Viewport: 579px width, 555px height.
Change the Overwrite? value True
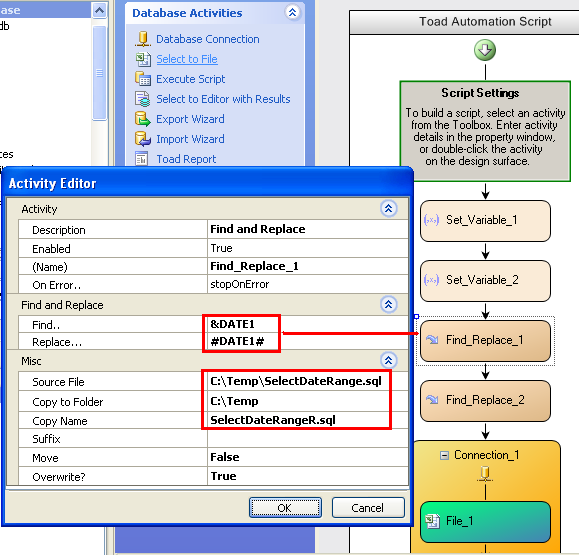[308, 476]
